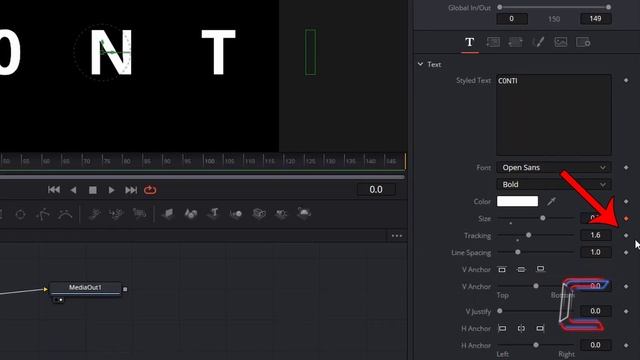Click the Global Out field showing 149
This screenshot has height=360, width=640.
tap(596, 19)
